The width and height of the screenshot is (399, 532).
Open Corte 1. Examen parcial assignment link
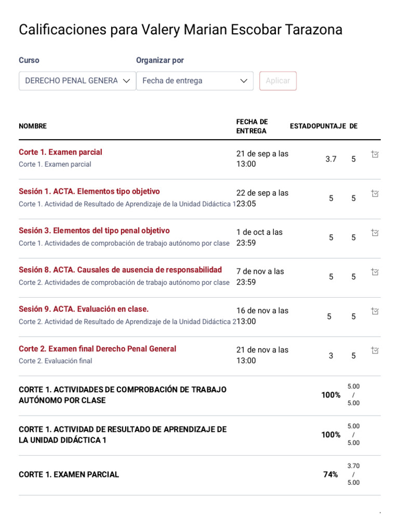(x=60, y=152)
